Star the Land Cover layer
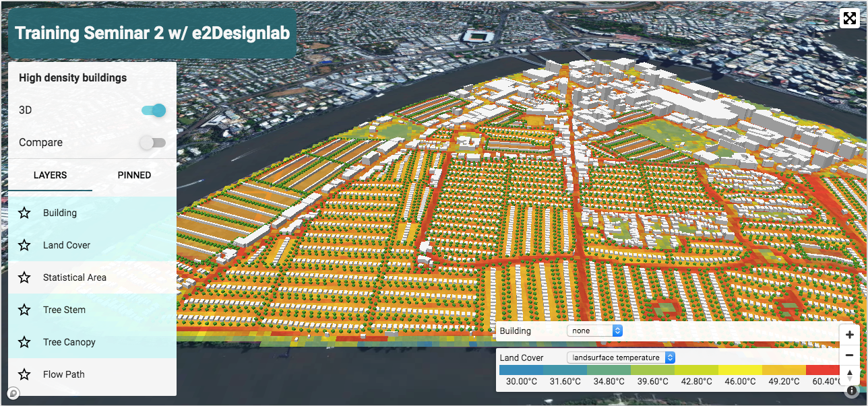The image size is (868, 406). [24, 245]
